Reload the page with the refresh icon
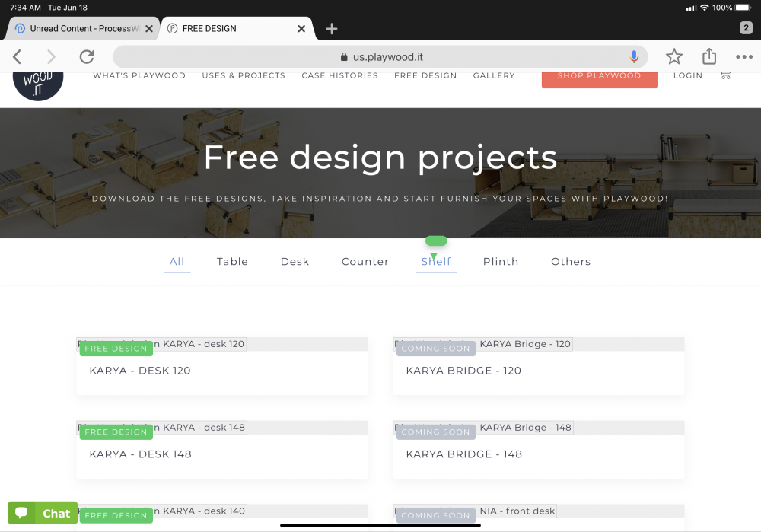 tap(87, 56)
